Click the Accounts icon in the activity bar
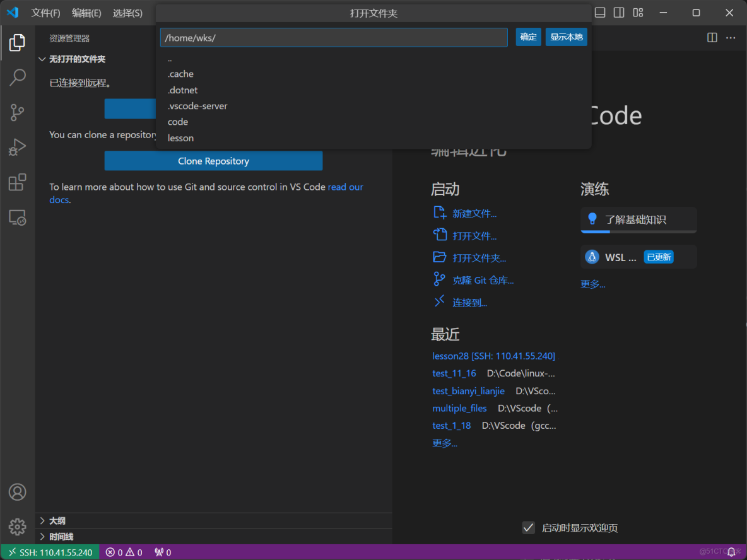 17,492
